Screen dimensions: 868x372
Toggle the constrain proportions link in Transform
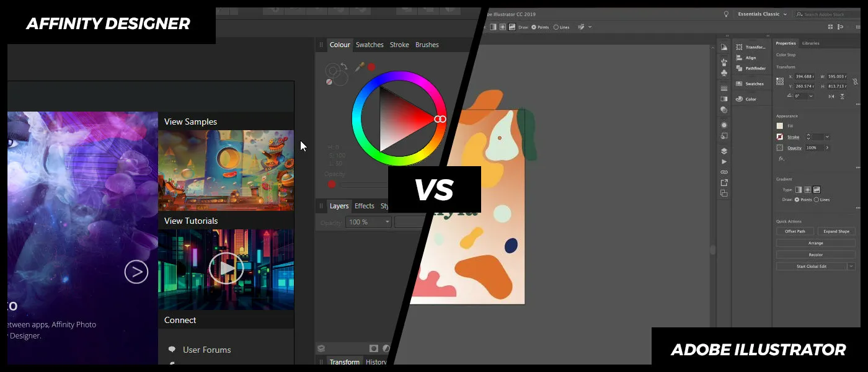[x=855, y=81]
